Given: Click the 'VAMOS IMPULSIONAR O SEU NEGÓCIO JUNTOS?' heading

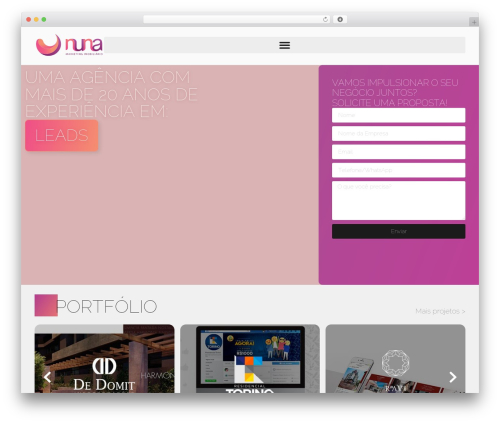Looking at the screenshot, I should 395,92.
